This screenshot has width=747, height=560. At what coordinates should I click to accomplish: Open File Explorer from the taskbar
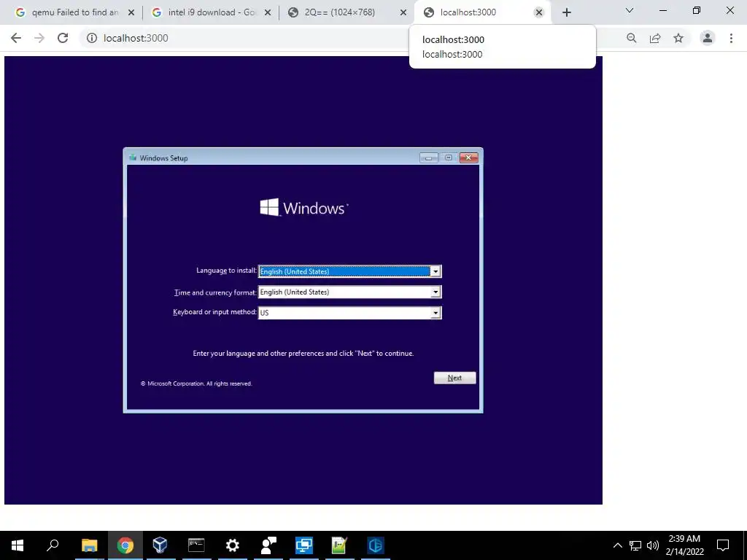coord(89,545)
